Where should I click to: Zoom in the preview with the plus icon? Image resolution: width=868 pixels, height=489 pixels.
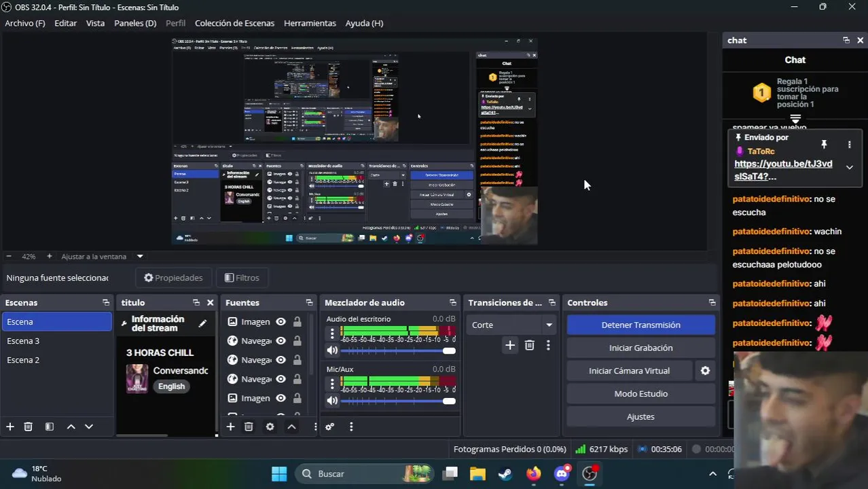49,256
